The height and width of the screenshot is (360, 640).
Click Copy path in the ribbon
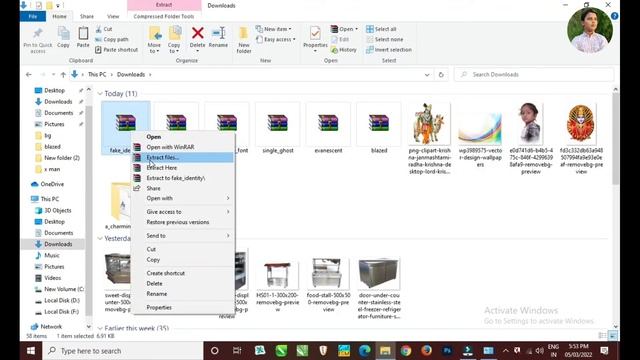(112, 40)
